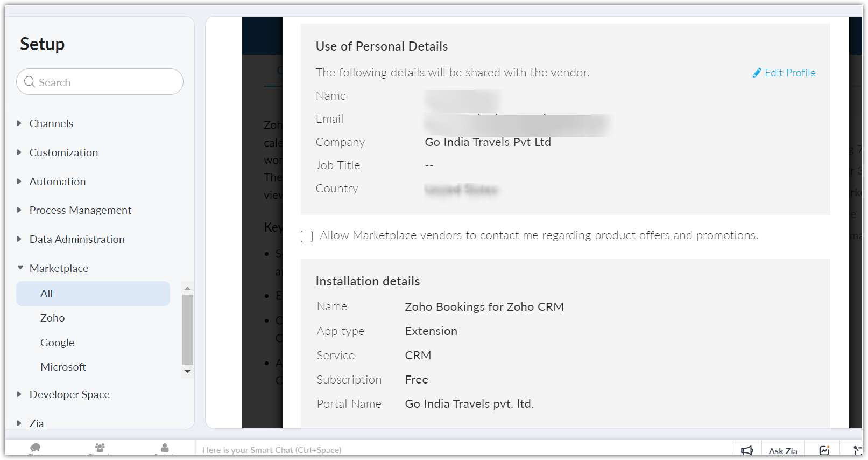Click the Edit Profile pencil icon
Image resolution: width=868 pixels, height=460 pixels.
(757, 73)
